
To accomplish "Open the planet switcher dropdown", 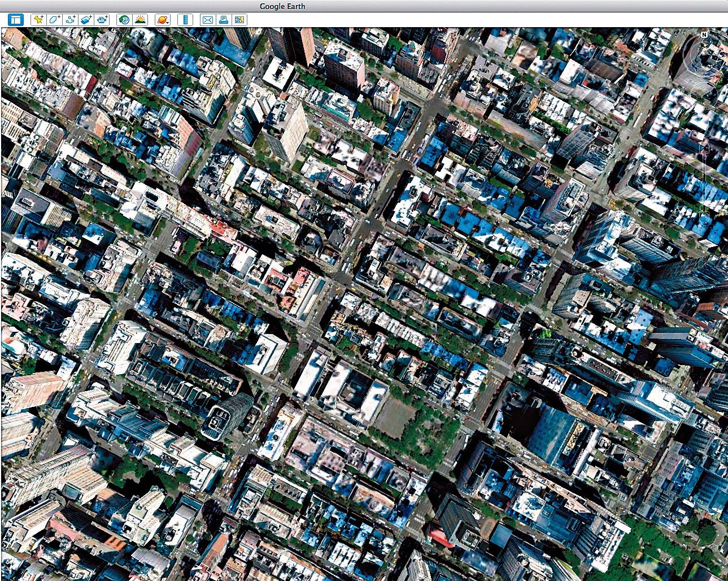I will 163,20.
